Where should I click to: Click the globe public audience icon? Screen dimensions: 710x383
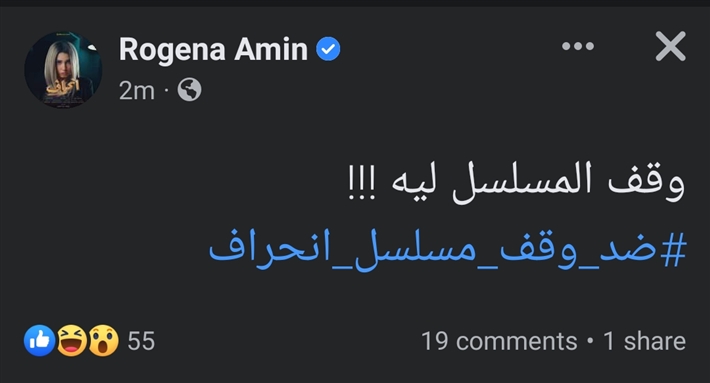pyautogui.click(x=189, y=90)
